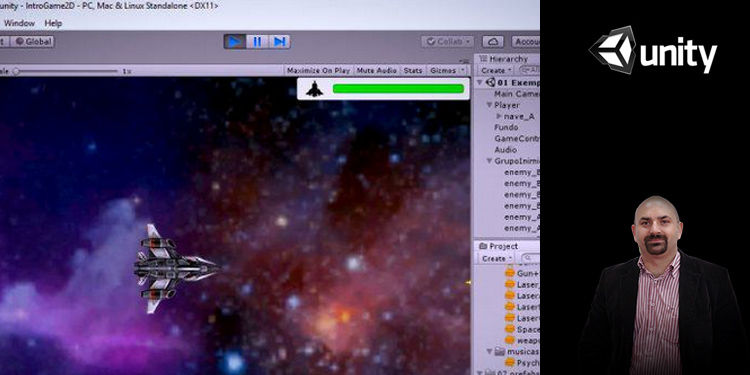750x375 pixels.
Task: Click the Step frame button
Action: click(x=279, y=42)
